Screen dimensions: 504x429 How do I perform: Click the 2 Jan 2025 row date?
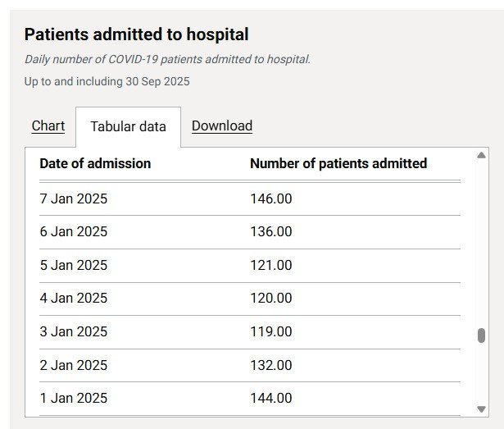(74, 365)
